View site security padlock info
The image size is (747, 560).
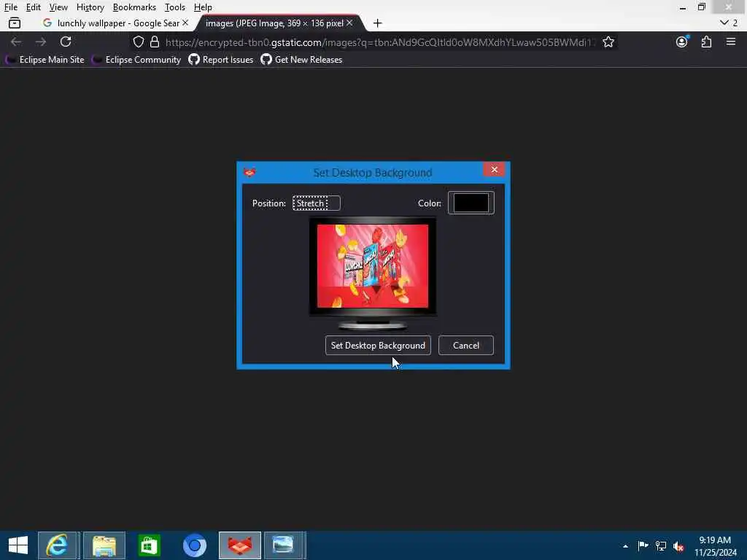pos(155,42)
